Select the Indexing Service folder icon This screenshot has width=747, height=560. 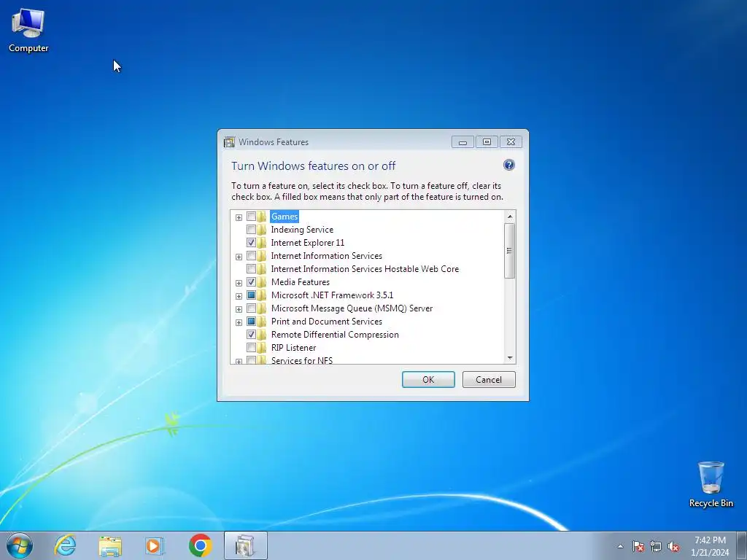[262, 230]
